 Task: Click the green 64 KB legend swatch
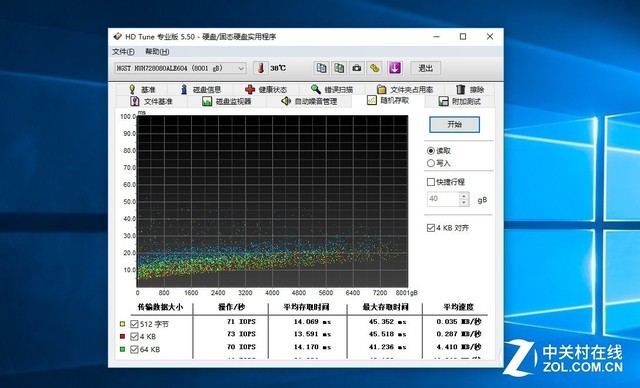122,349
